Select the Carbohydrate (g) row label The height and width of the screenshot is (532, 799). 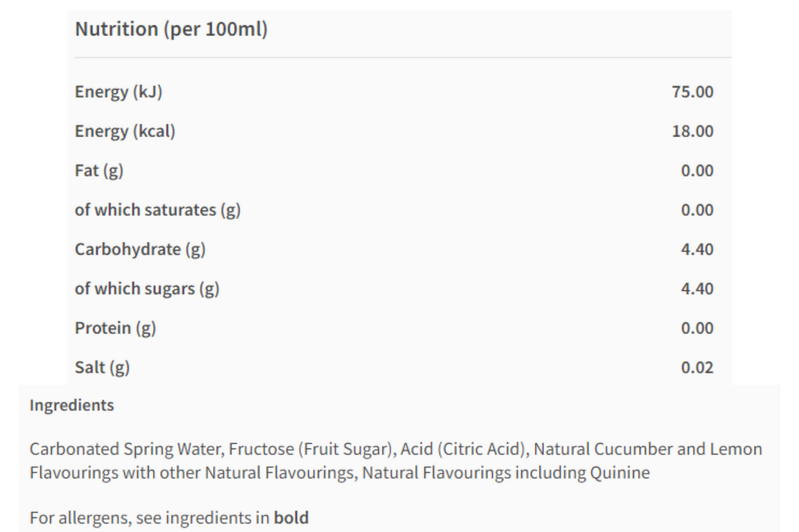tap(140, 249)
